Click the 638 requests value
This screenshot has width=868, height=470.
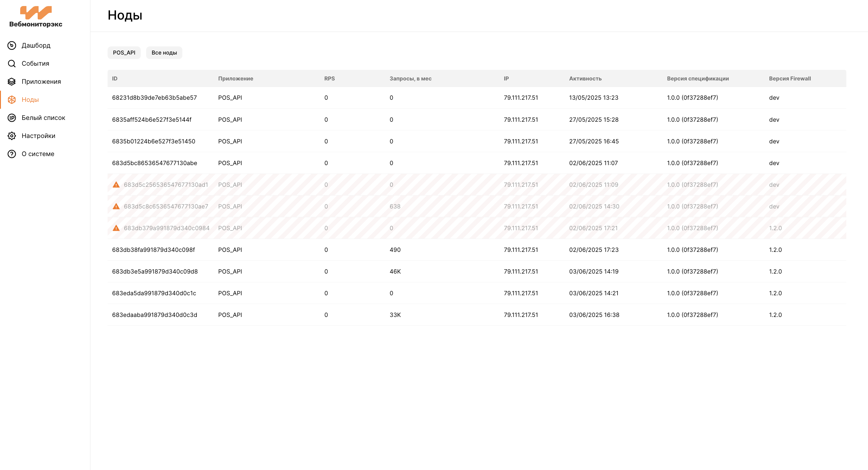(395, 206)
